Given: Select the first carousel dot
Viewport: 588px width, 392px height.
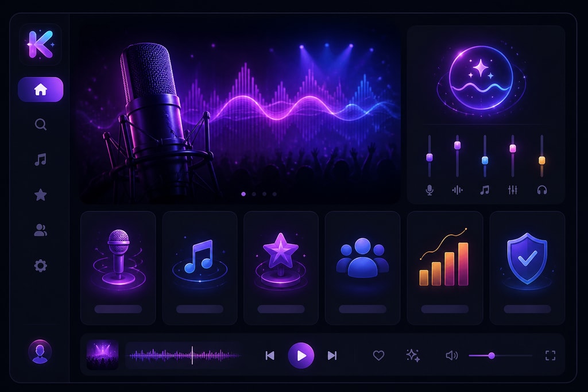Looking at the screenshot, I should click(243, 194).
